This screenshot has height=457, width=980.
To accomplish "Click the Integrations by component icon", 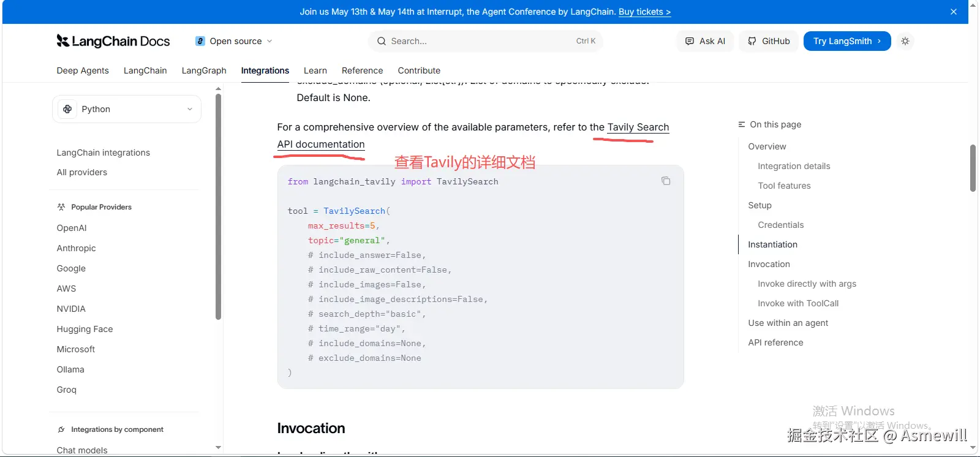I will tap(61, 429).
